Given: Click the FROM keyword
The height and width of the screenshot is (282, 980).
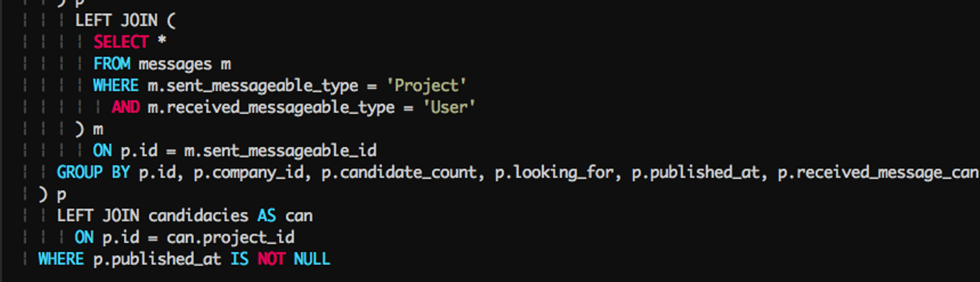Looking at the screenshot, I should coord(112,64).
